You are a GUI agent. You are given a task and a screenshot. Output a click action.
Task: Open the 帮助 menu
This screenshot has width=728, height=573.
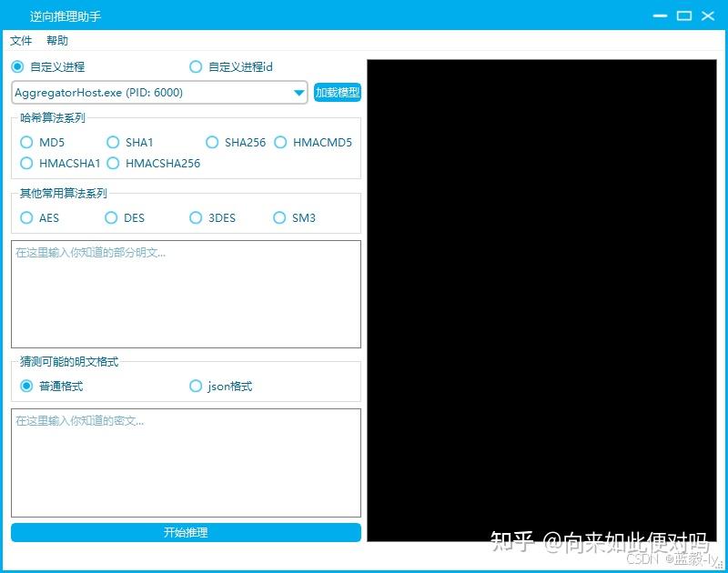tap(56, 40)
